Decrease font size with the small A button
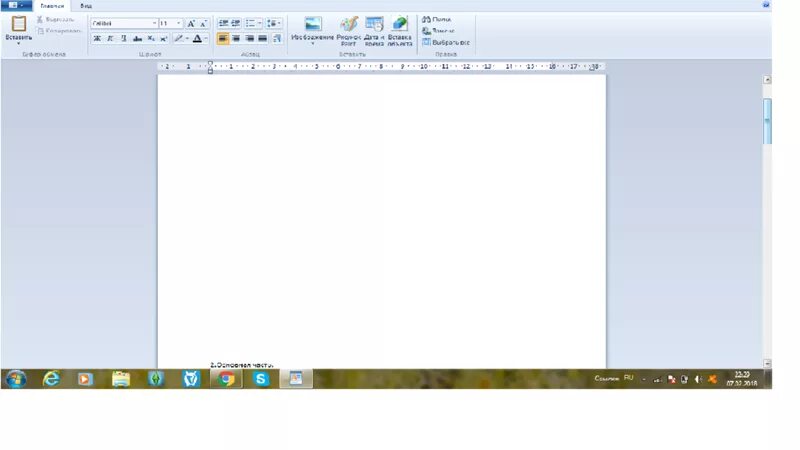Image resolution: width=800 pixels, height=450 pixels. [x=203, y=23]
